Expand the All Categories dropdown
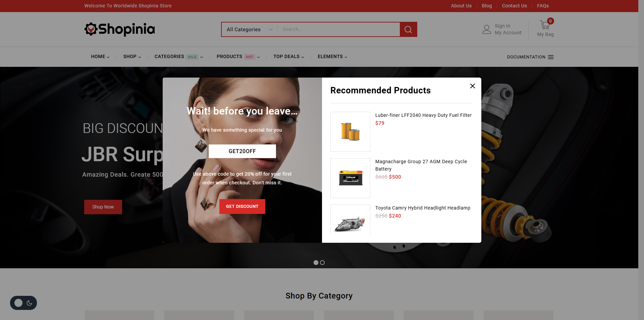This screenshot has height=320, width=644. (250, 30)
